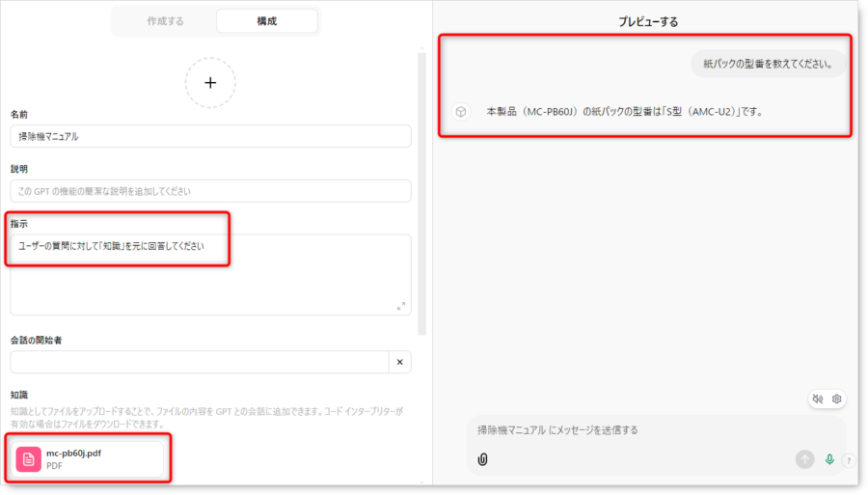Expand the instructions text area with arrows icon
The width and height of the screenshot is (868, 495).
(401, 306)
